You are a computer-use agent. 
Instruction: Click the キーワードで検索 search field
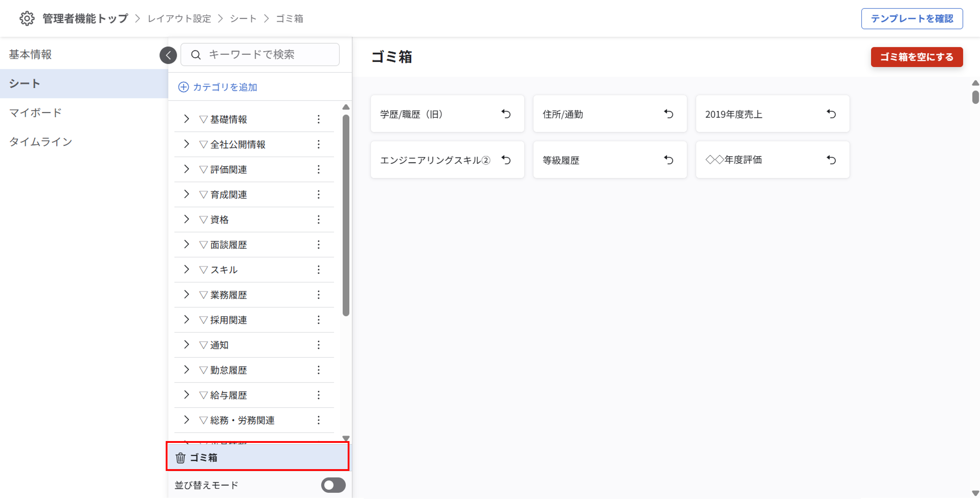coord(260,54)
